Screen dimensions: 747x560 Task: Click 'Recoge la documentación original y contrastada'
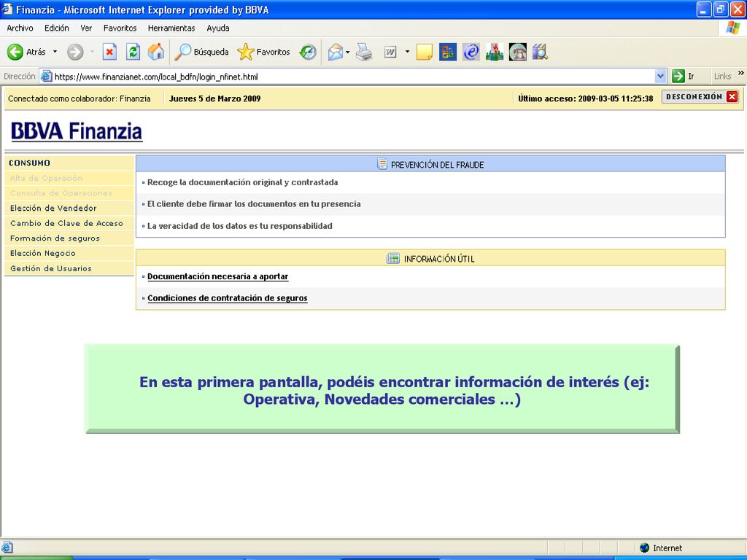pyautogui.click(x=242, y=182)
